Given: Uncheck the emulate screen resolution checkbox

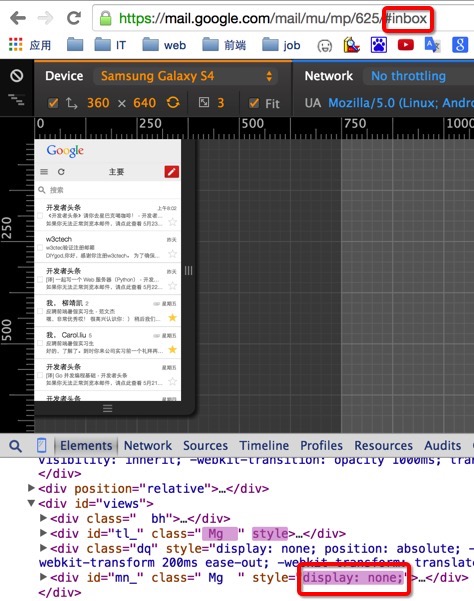Looking at the screenshot, I should coord(53,103).
